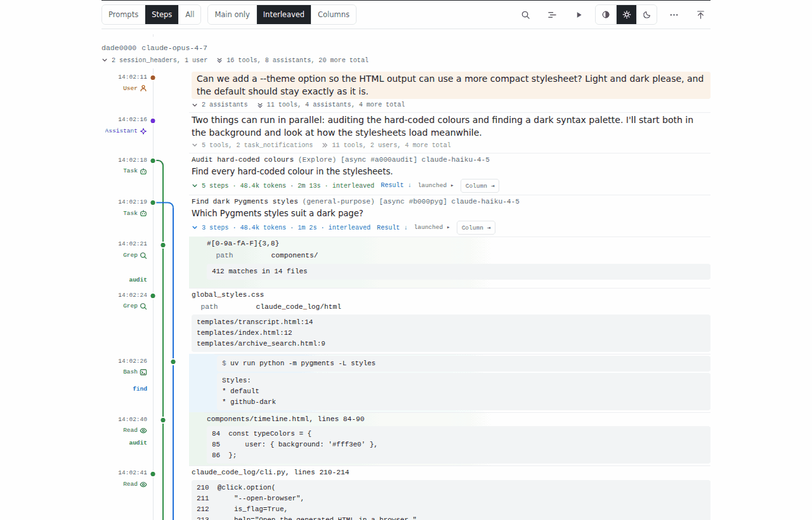
Task: Click the 14:02:26 timestamp
Action: coord(133,361)
